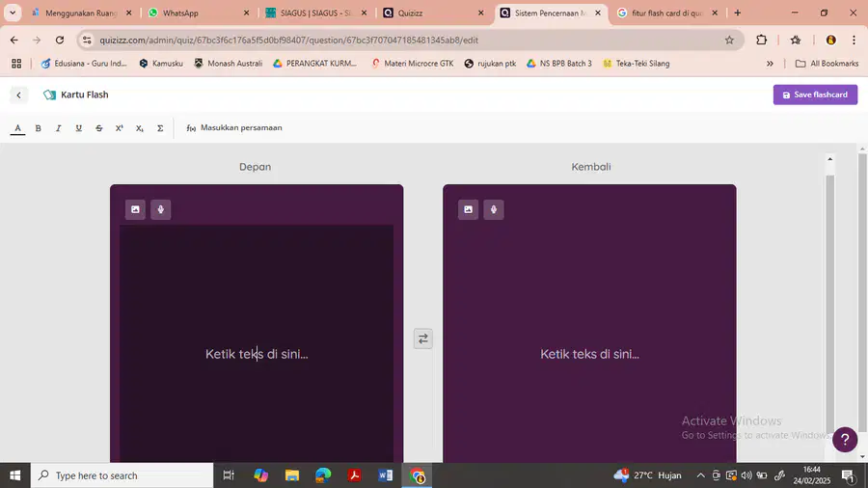
Task: Switch to the Quizizz tab
Action: pos(434,13)
